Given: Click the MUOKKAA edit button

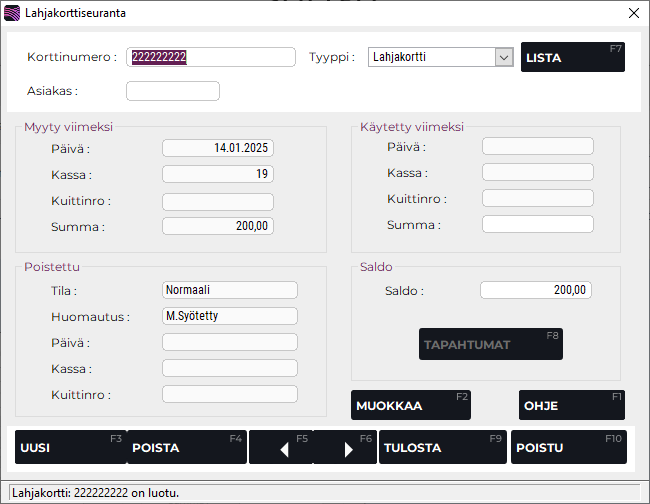Looking at the screenshot, I should (410, 405).
